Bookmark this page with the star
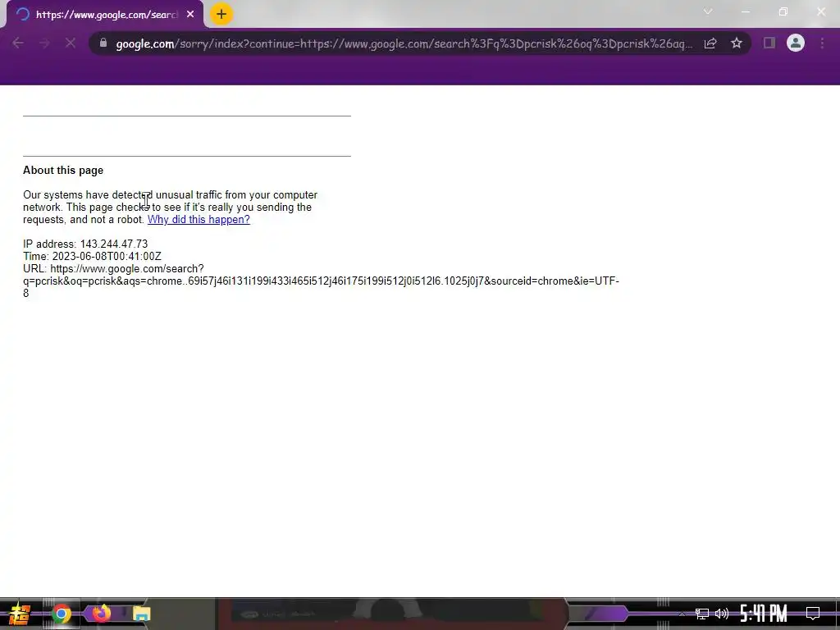This screenshot has height=630, width=840. click(737, 43)
